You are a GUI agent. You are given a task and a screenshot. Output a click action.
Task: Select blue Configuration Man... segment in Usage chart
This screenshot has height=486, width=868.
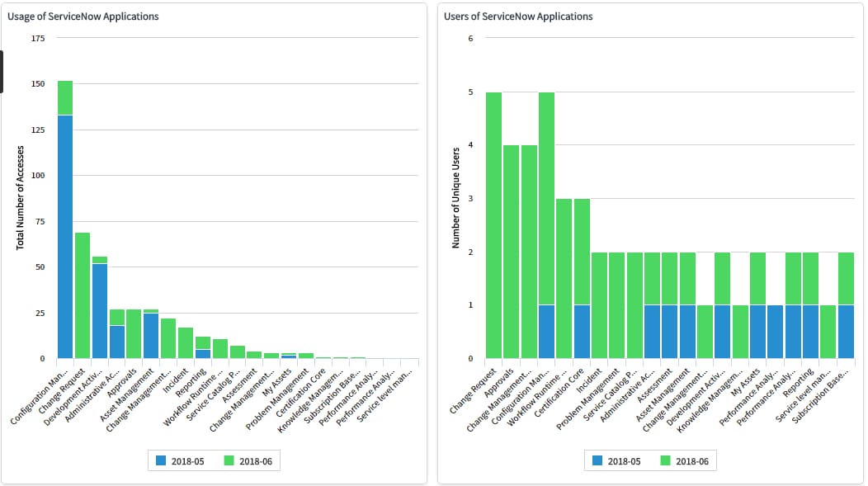(x=65, y=237)
